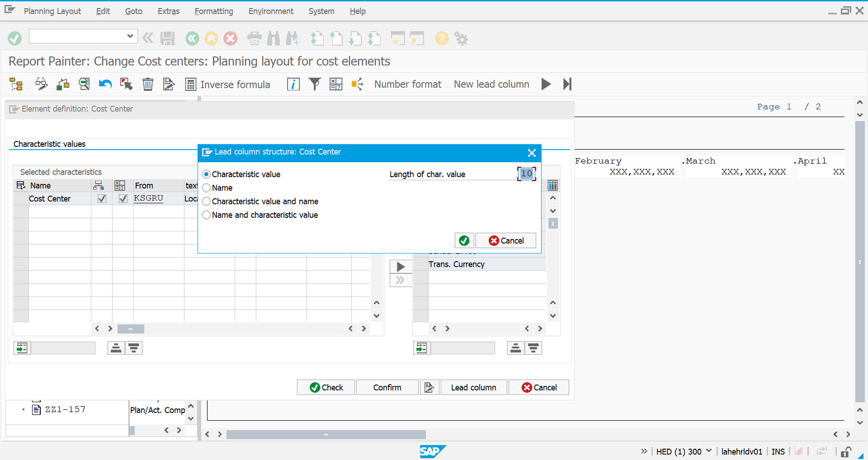868x460 pixels.
Task: Click the main horizontal scrollbar thumb
Action: pos(326,435)
